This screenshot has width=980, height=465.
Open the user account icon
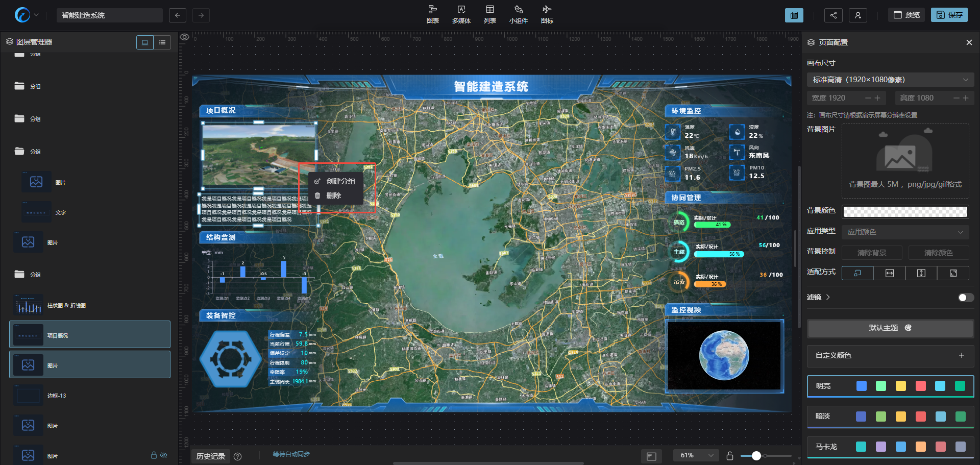[857, 15]
